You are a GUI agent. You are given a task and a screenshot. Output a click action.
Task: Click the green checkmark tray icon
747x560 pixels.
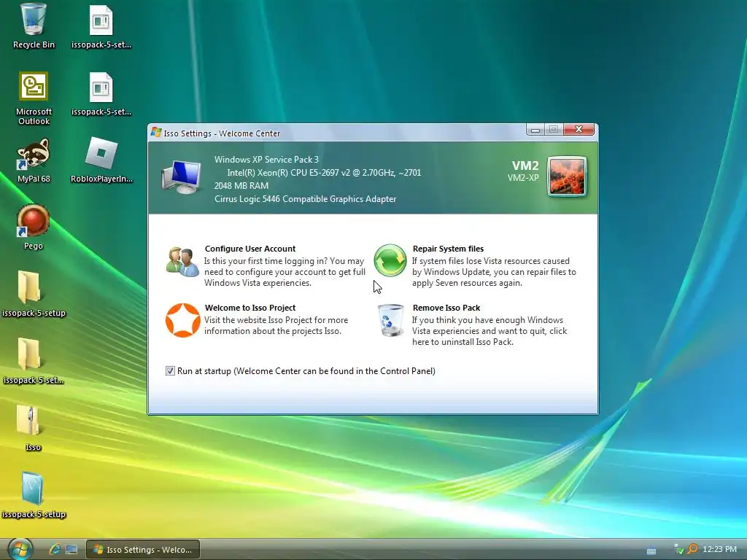678,549
